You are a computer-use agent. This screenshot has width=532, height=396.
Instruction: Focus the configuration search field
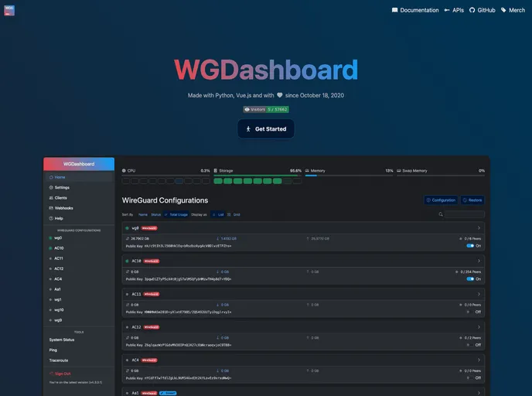click(x=465, y=214)
